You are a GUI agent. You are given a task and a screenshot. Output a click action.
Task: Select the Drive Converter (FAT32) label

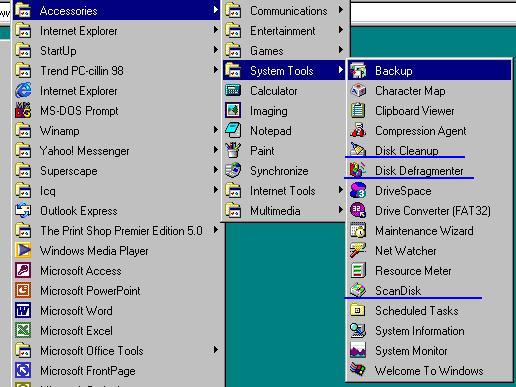point(433,211)
